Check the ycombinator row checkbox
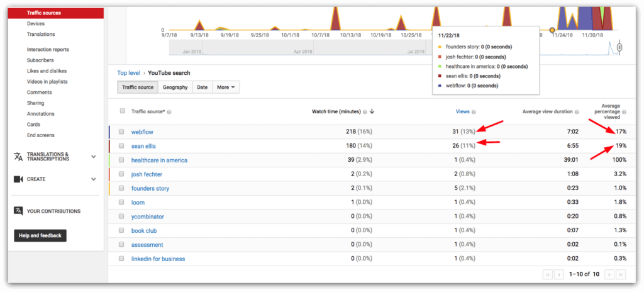644x292 pixels. point(121,216)
